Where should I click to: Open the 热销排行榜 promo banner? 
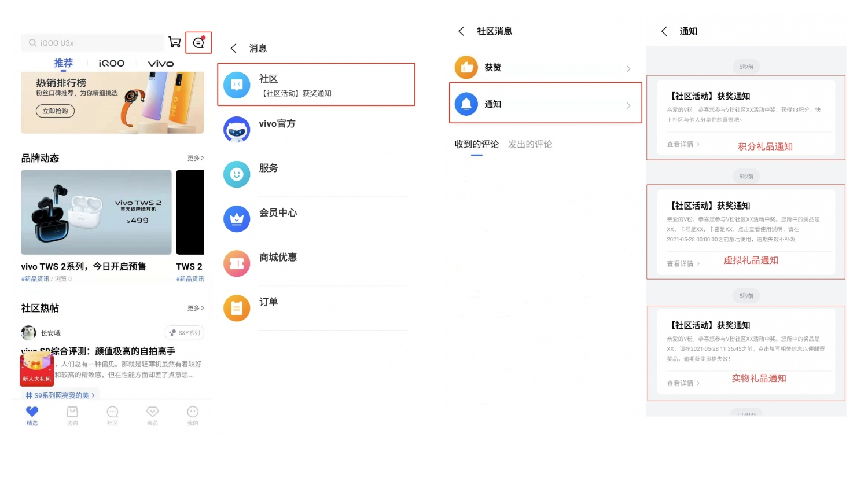coord(112,102)
